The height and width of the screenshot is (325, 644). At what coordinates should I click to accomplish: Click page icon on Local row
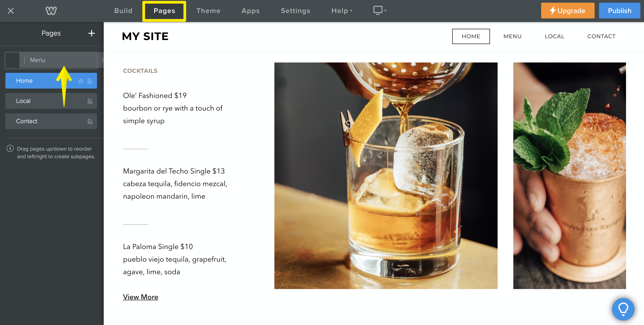[90, 101]
